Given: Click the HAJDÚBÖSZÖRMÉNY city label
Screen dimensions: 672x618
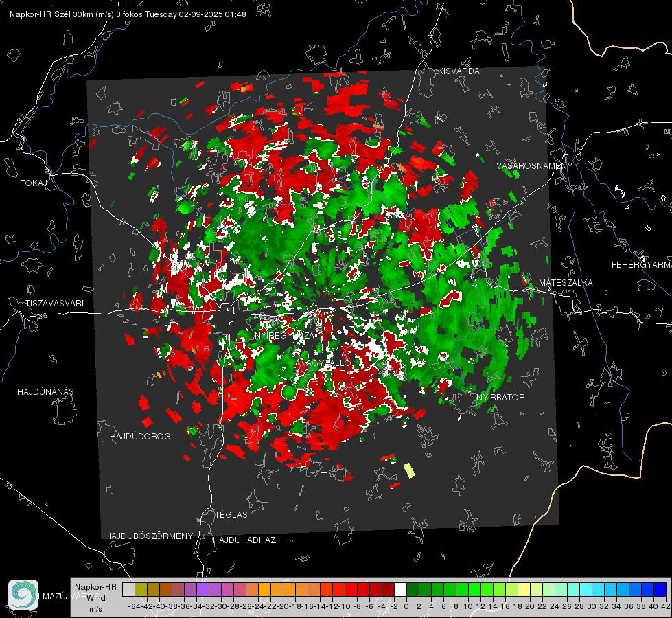Looking at the screenshot, I should [149, 536].
